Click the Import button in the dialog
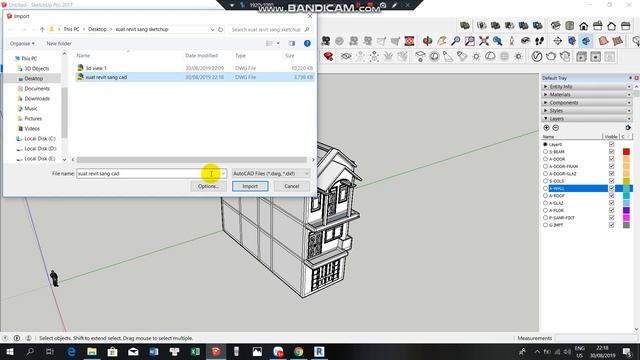Image resolution: width=640 pixels, height=360 pixels. (x=250, y=186)
